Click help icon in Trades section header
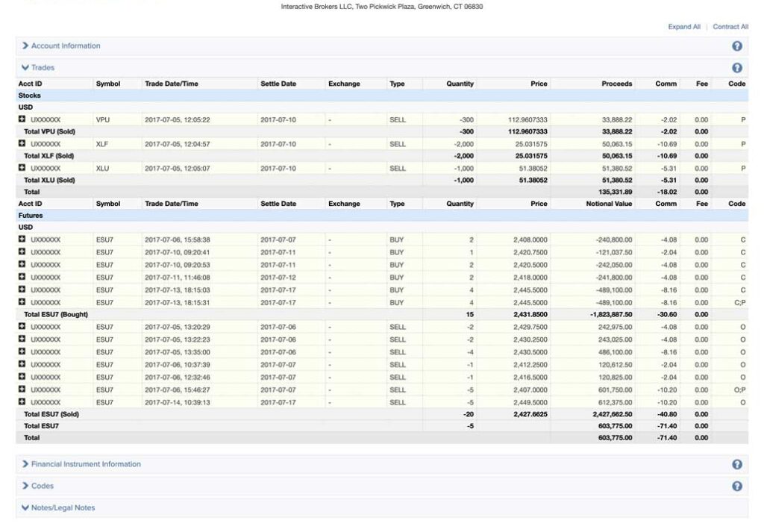The image size is (764, 532). click(x=737, y=68)
